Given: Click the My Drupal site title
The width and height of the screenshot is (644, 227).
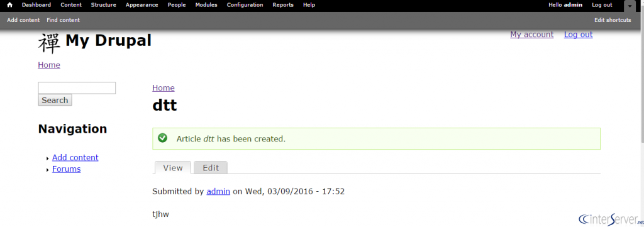Looking at the screenshot, I should [108, 40].
